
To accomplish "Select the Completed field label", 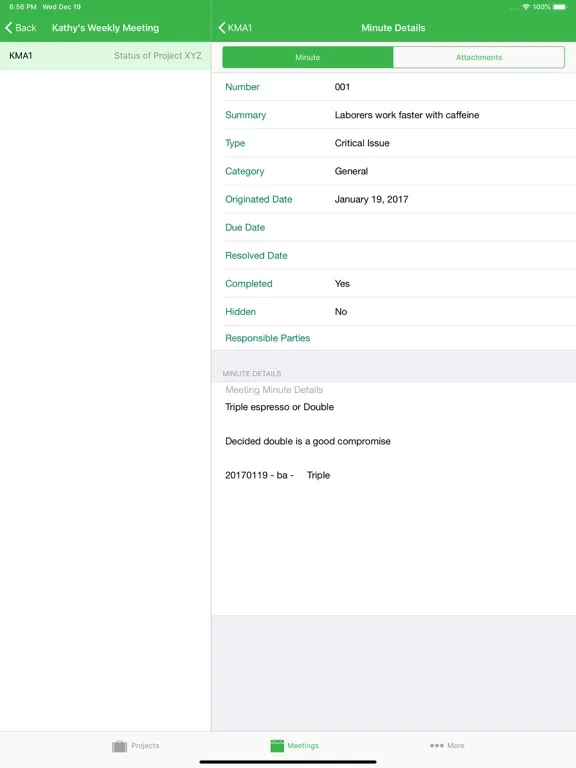I will pyautogui.click(x=248, y=284).
